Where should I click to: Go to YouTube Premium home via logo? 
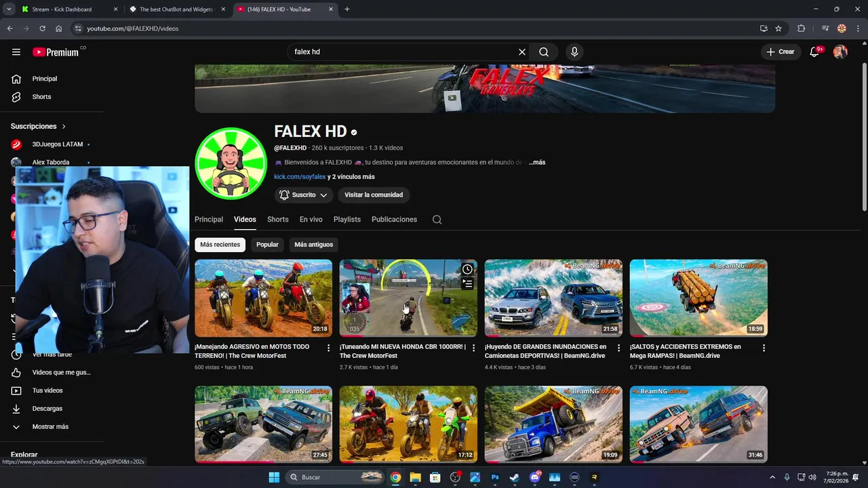(56, 52)
